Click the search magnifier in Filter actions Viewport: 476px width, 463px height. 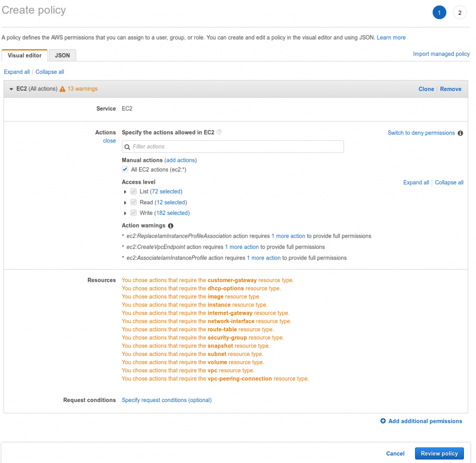pyautogui.click(x=127, y=147)
